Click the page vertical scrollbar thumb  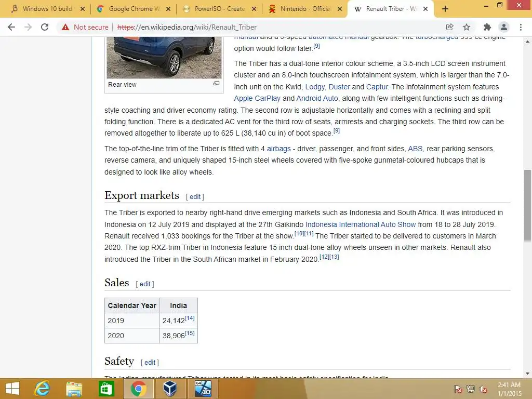(x=527, y=206)
